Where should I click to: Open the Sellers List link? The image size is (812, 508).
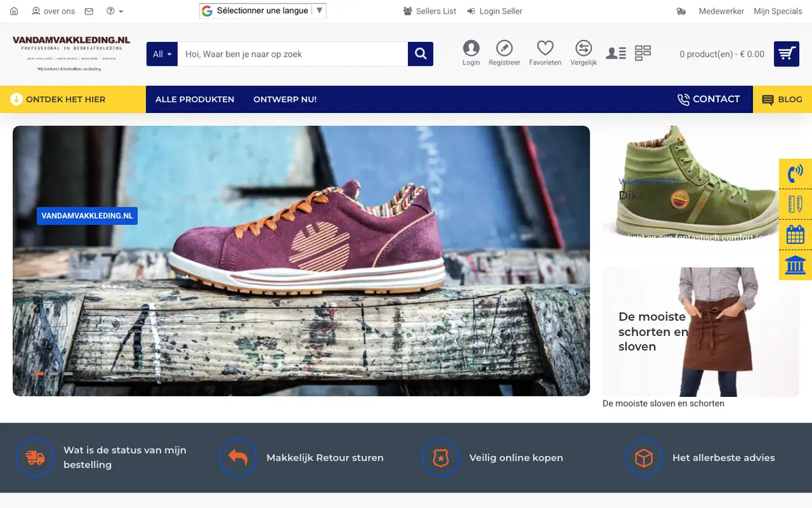(x=430, y=12)
